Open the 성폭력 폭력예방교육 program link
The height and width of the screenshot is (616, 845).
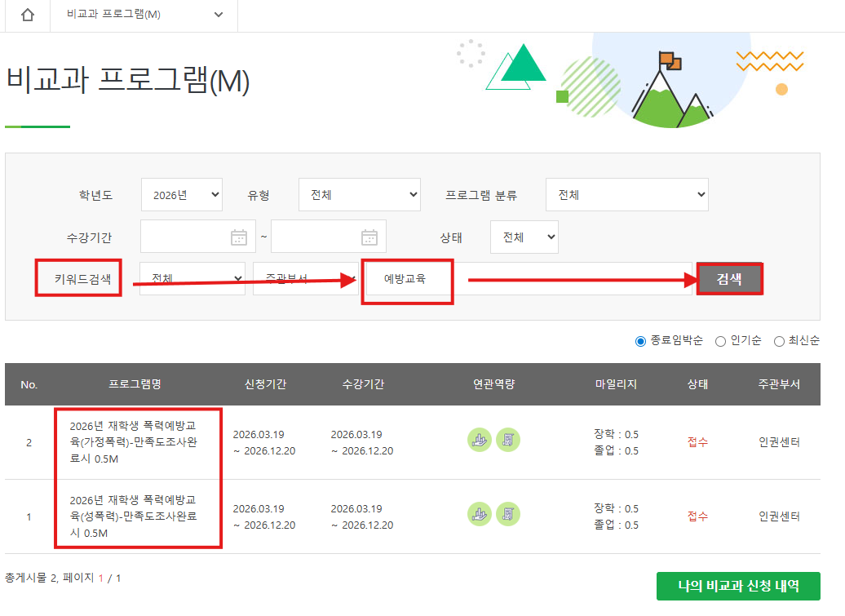(x=133, y=516)
